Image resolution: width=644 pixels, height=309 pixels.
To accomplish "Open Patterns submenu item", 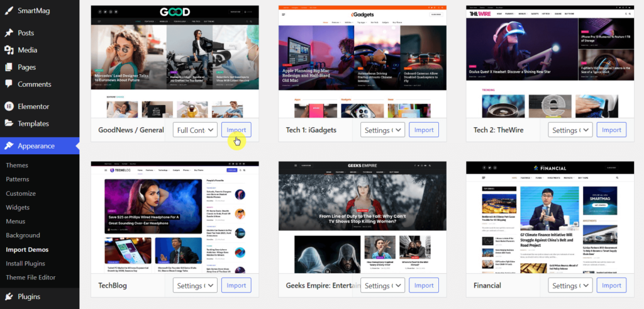I will [17, 179].
